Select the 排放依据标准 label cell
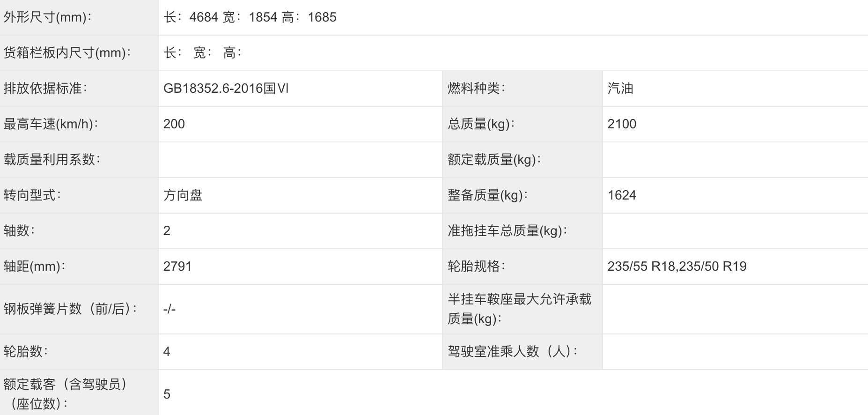Viewport: 868px width, 415px height. [79, 89]
